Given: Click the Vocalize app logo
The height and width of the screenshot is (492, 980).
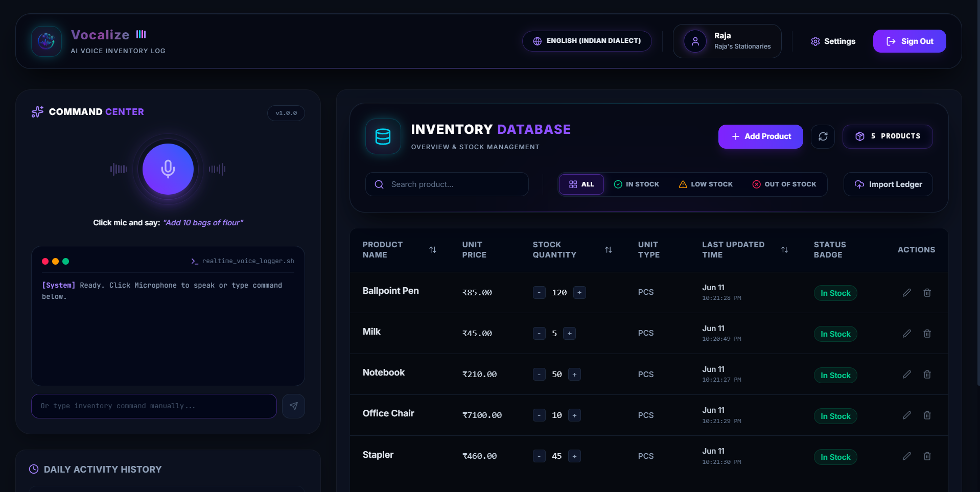Looking at the screenshot, I should [46, 41].
